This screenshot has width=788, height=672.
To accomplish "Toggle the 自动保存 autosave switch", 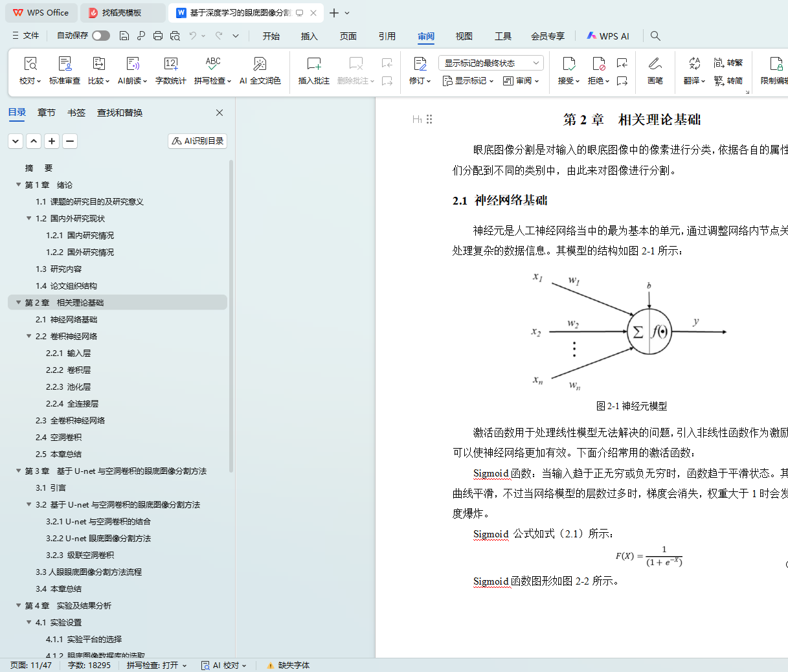I will pyautogui.click(x=100, y=36).
